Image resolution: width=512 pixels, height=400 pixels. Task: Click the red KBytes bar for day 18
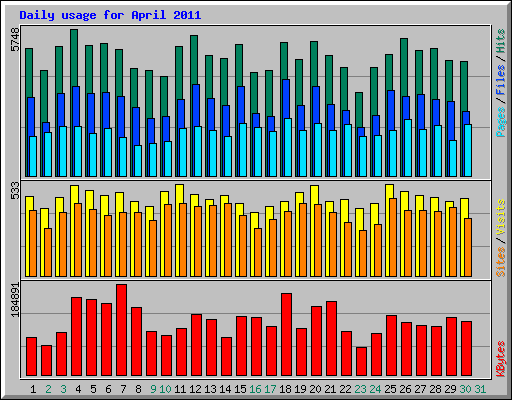[x=287, y=335]
